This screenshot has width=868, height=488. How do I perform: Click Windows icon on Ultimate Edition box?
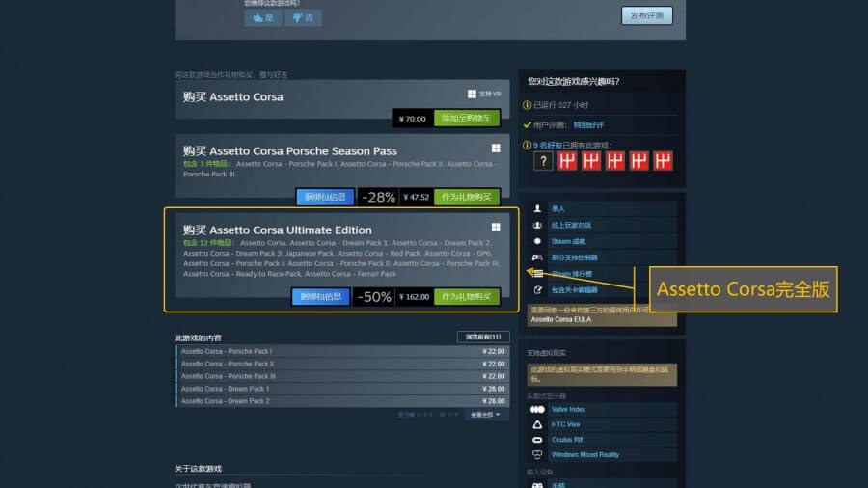click(496, 228)
